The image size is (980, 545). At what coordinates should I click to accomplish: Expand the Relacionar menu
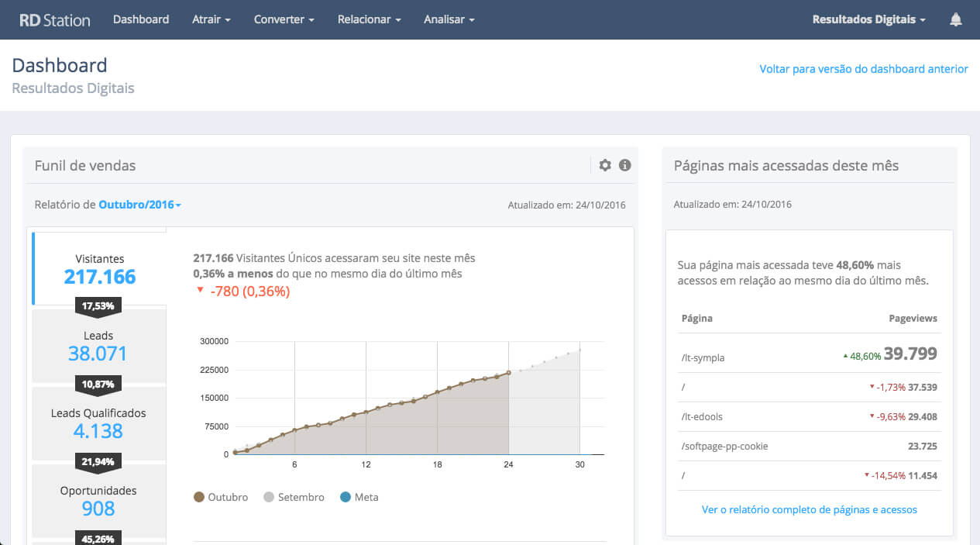click(370, 19)
